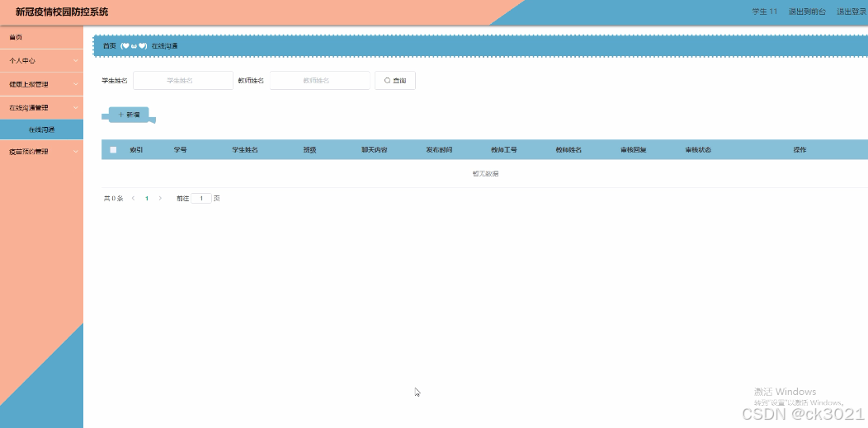Go to next page arrow
Image resolution: width=868 pixels, height=428 pixels.
[160, 199]
